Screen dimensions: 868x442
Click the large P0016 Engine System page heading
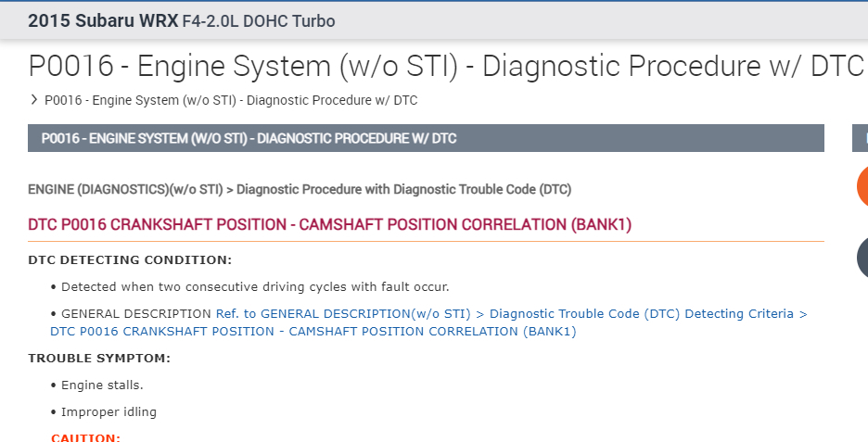[445, 67]
